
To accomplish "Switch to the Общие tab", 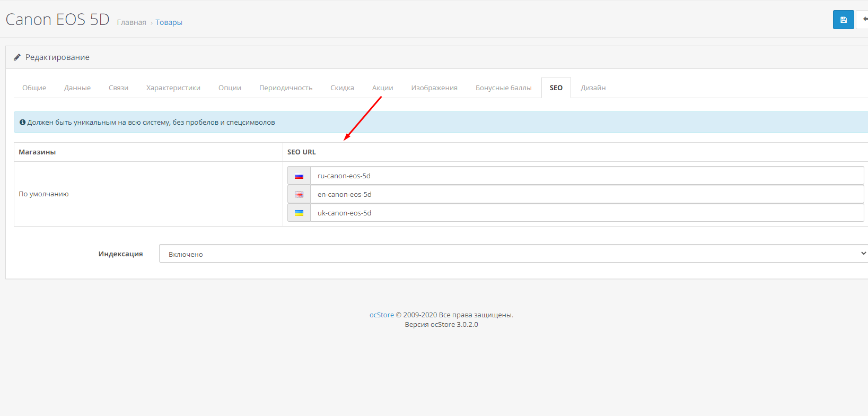I will point(34,88).
